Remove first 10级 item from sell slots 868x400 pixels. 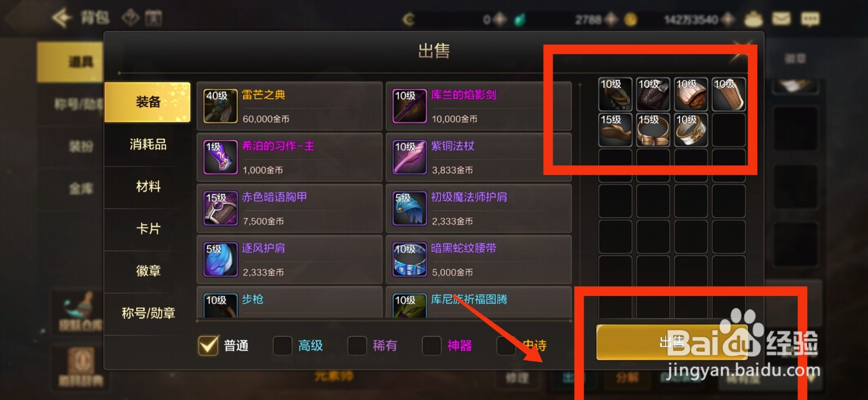point(615,94)
